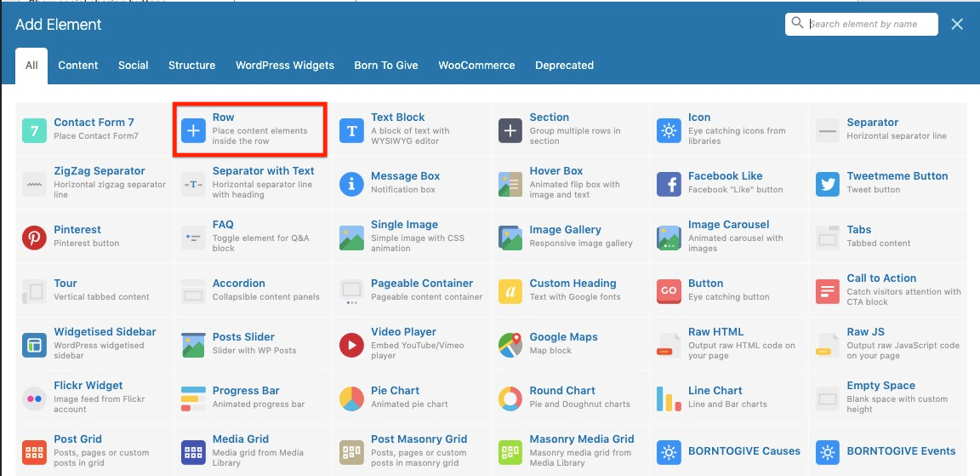Click the Row element plus icon
The width and height of the screenshot is (980, 476).
(x=193, y=131)
